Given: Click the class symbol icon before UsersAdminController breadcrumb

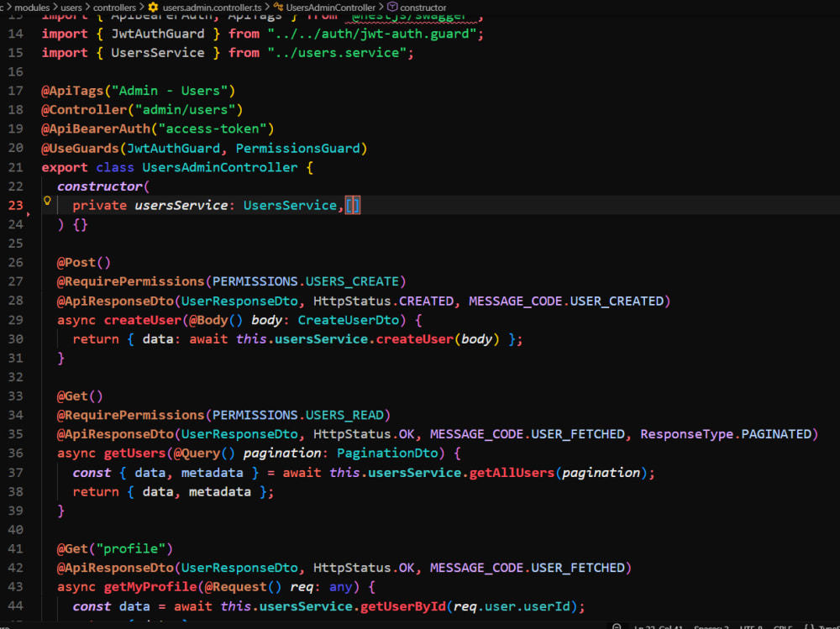Looking at the screenshot, I should pos(278,7).
